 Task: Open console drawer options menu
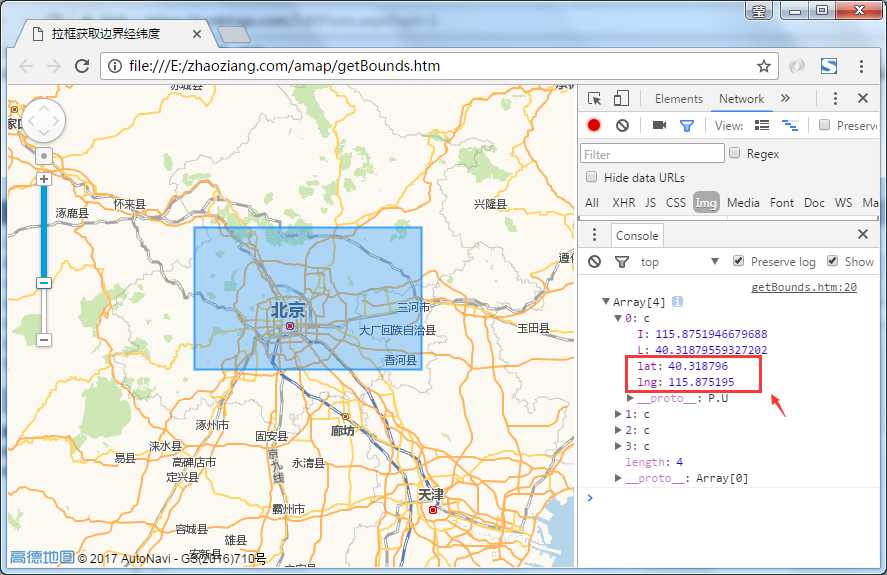point(594,234)
